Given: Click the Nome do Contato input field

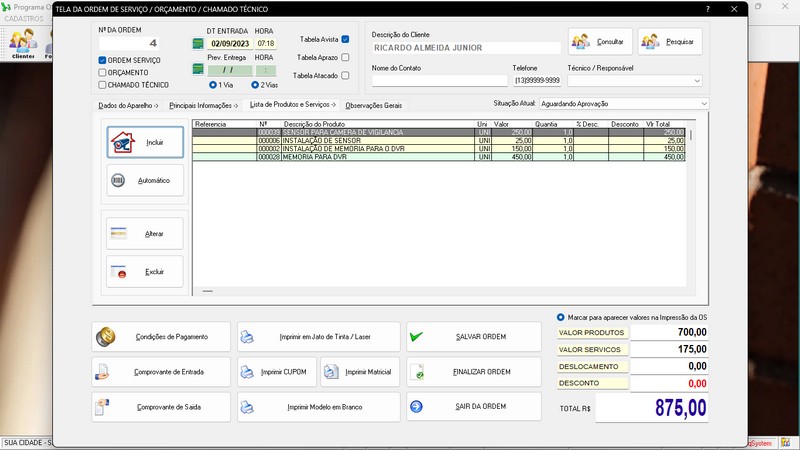Looking at the screenshot, I should 439,80.
